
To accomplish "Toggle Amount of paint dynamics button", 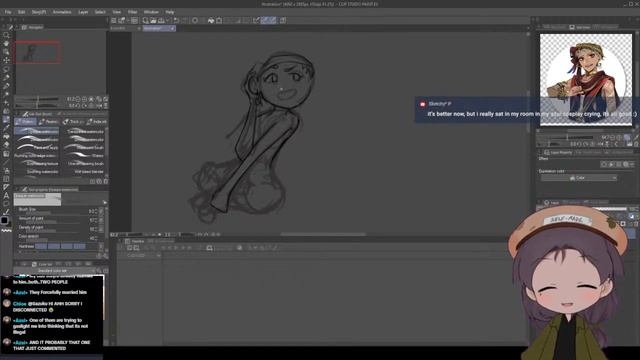I will [102, 220].
